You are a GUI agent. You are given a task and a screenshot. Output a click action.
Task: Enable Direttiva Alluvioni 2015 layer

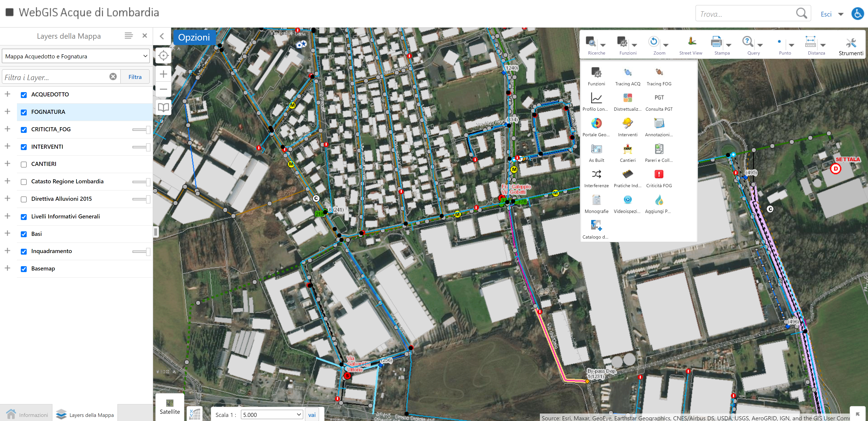(24, 199)
